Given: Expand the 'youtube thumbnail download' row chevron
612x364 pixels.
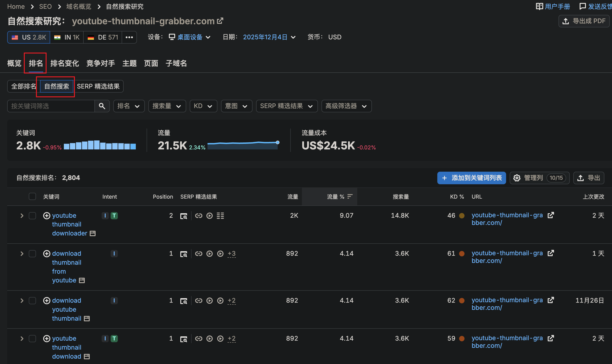Looking at the screenshot, I should click(22, 338).
